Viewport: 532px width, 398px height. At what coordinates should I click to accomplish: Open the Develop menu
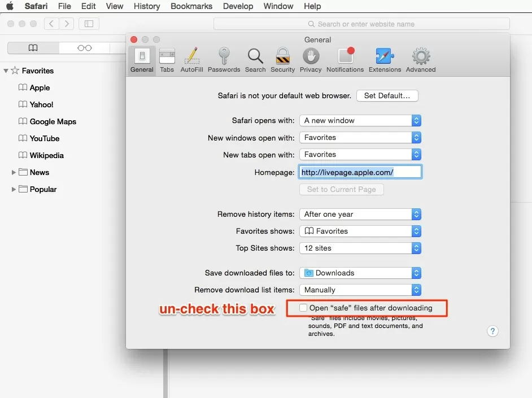[x=238, y=6]
